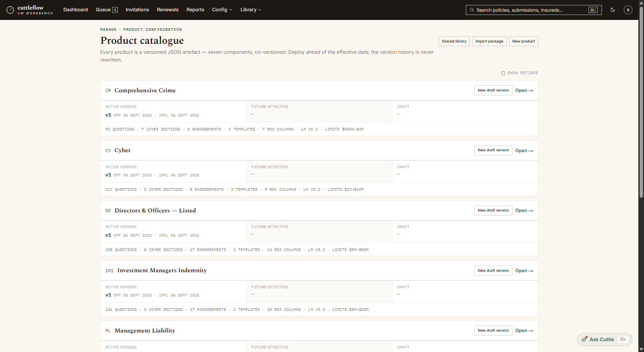Image resolution: width=644 pixels, height=352 pixels.
Task: Click the search magnifier icon
Action: 472,10
